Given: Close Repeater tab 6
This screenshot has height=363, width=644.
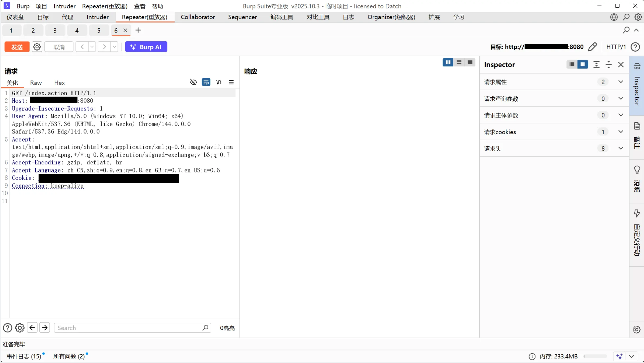Looking at the screenshot, I should pyautogui.click(x=125, y=30).
